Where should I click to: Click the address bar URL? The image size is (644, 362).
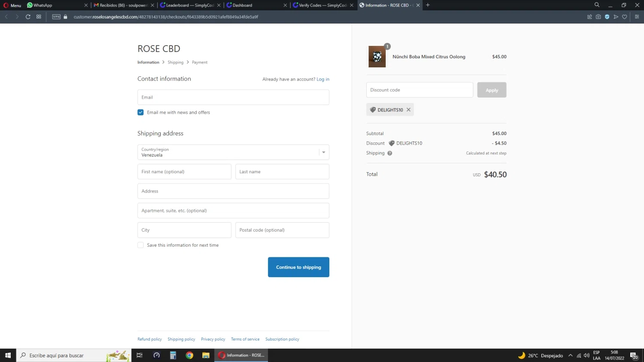pyautogui.click(x=166, y=17)
